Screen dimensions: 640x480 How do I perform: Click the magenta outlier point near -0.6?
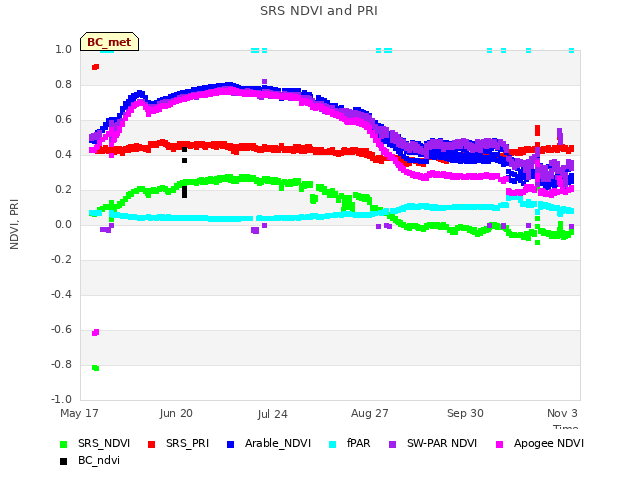96,333
